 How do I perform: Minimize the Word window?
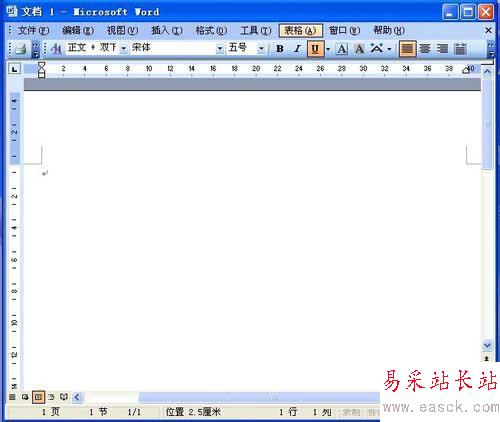(x=450, y=12)
